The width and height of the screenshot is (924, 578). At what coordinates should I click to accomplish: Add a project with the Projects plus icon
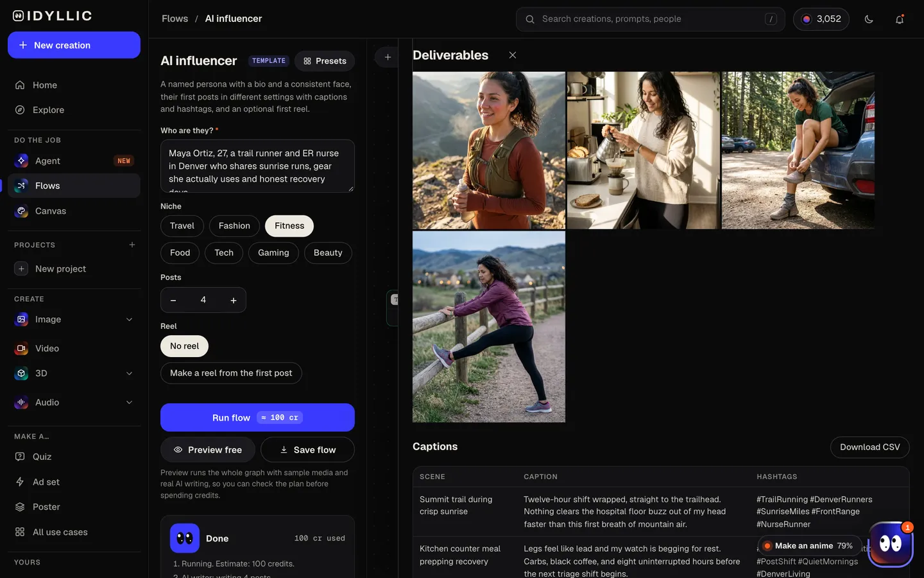(x=132, y=245)
